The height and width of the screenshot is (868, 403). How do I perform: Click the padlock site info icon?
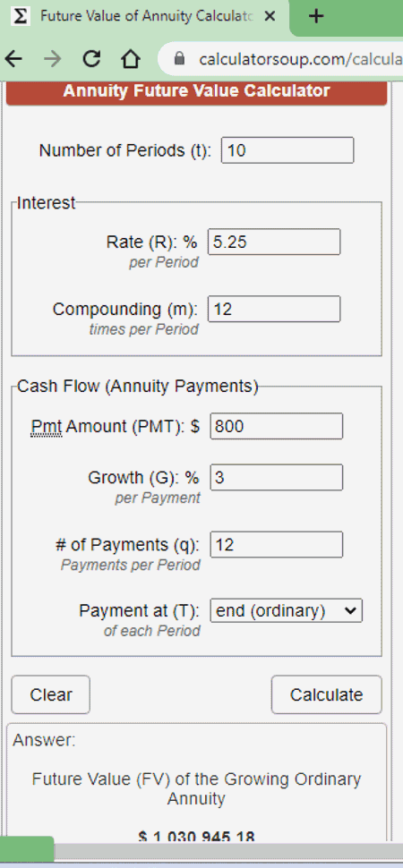coord(179,59)
